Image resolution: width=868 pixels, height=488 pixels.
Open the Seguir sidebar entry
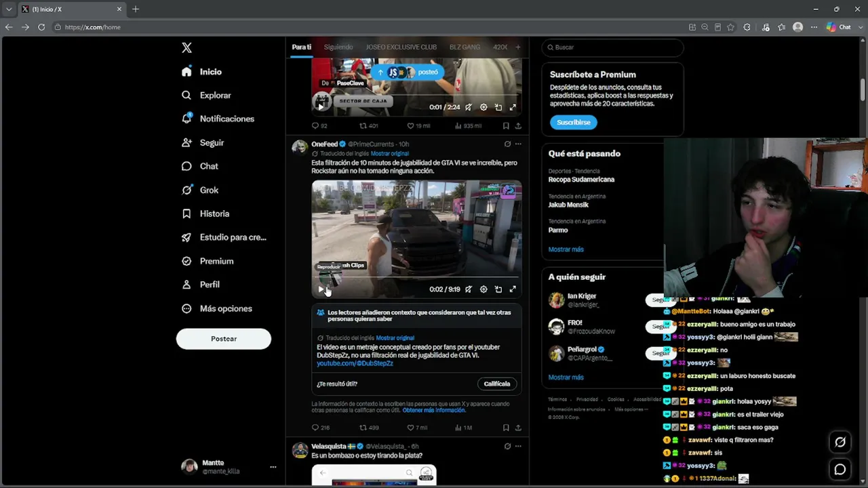click(x=203, y=143)
